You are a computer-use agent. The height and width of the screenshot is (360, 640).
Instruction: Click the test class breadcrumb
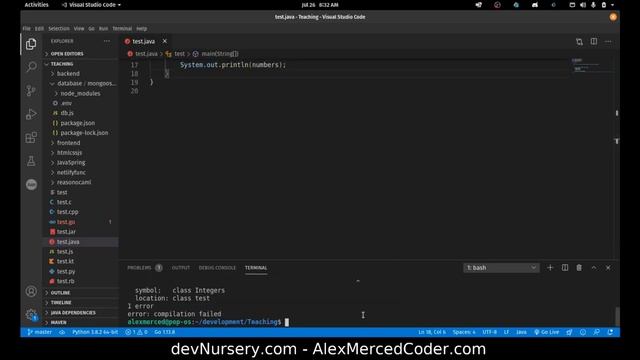pyautogui.click(x=176, y=54)
